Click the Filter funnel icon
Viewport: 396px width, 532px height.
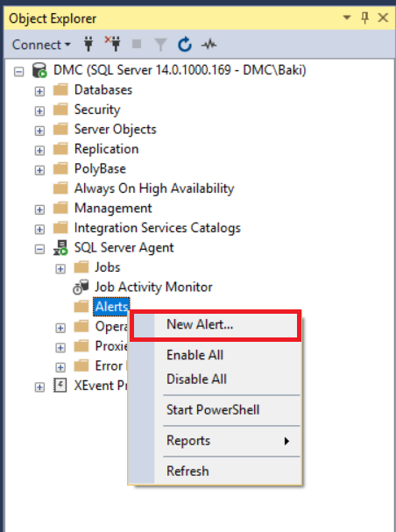(160, 45)
